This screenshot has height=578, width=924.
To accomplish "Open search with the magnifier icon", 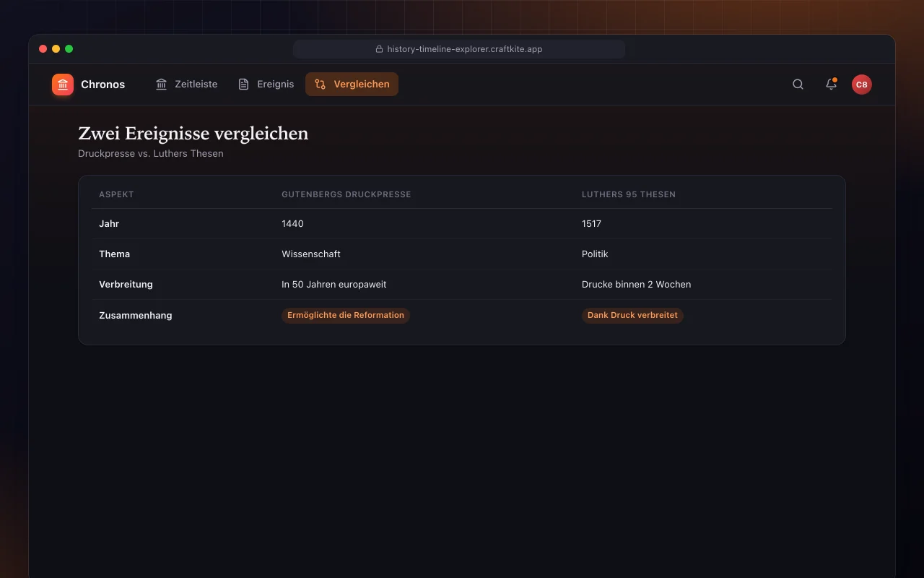I will tap(798, 85).
